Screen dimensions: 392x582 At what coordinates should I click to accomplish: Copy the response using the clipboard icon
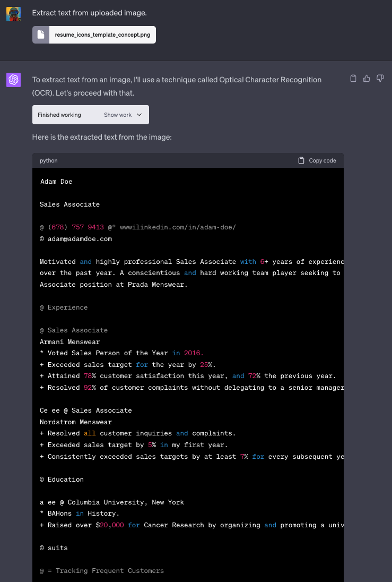click(353, 79)
